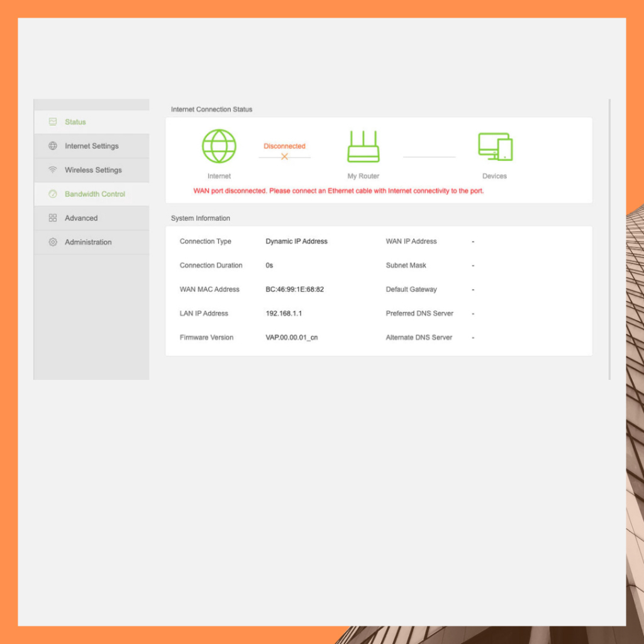Select the Status menu label
This screenshot has width=644, height=644.
click(75, 122)
